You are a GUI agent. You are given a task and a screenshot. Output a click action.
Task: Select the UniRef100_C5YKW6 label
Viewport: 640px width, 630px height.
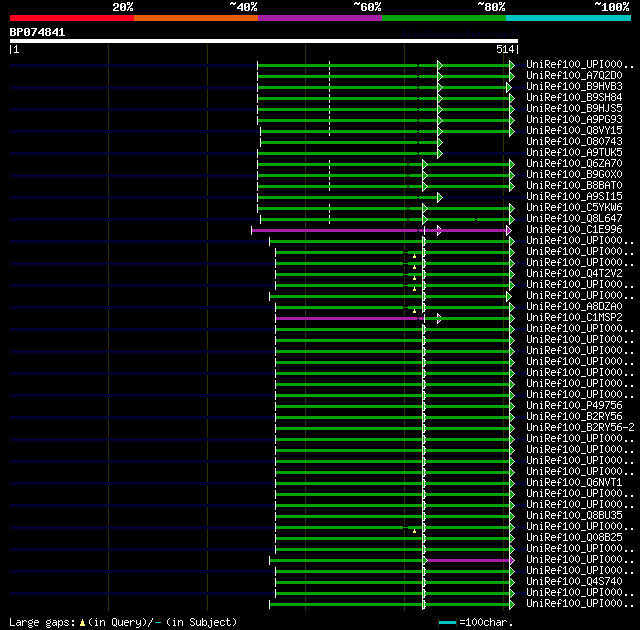pyautogui.click(x=574, y=208)
